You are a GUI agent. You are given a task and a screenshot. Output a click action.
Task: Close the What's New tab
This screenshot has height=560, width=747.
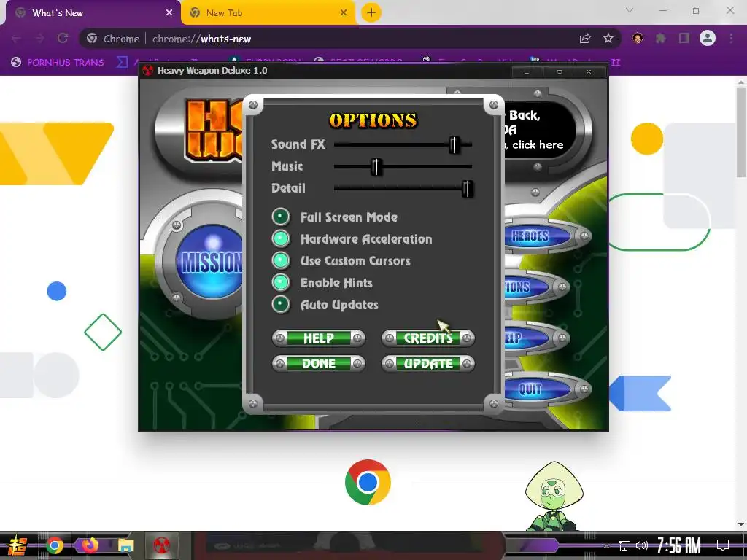click(x=169, y=13)
